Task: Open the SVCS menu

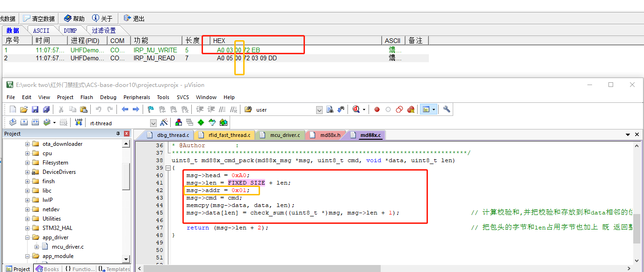Action: click(x=183, y=97)
